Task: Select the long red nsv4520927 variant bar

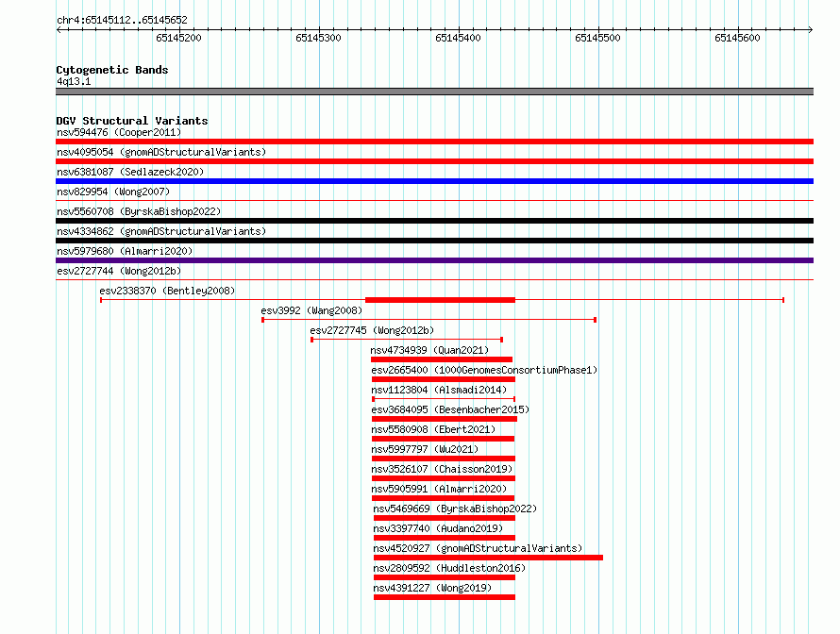Action: pos(488,558)
